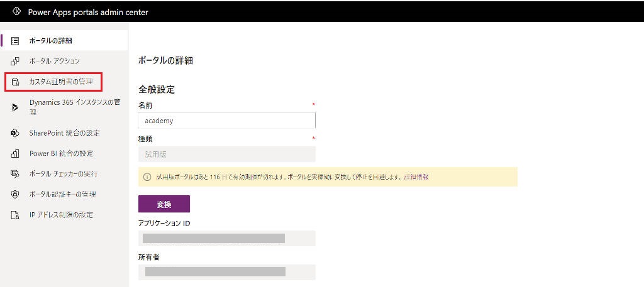This screenshot has width=644, height=287.
Task: Select カスタム証明書の管理 in sidebar
Action: point(65,82)
